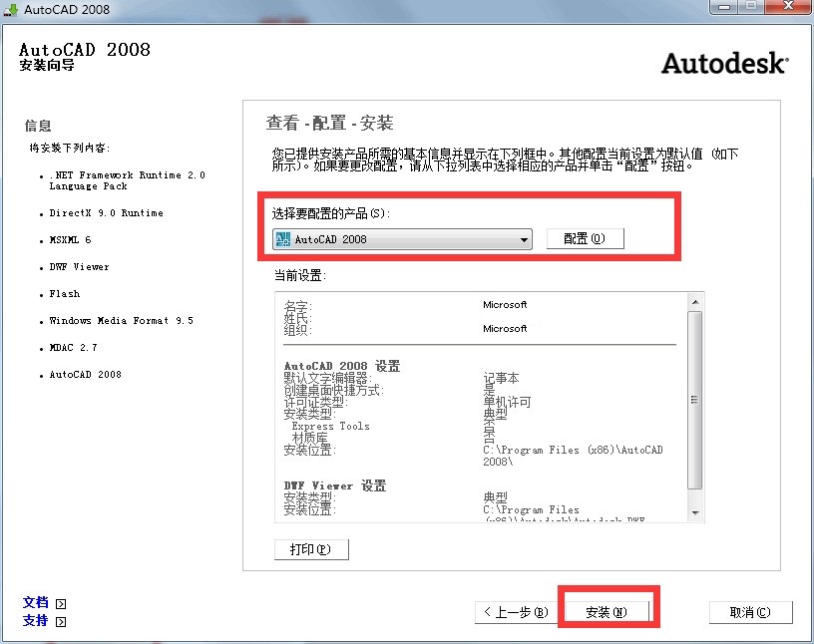Select DWF Viewer in the info list

[80, 267]
